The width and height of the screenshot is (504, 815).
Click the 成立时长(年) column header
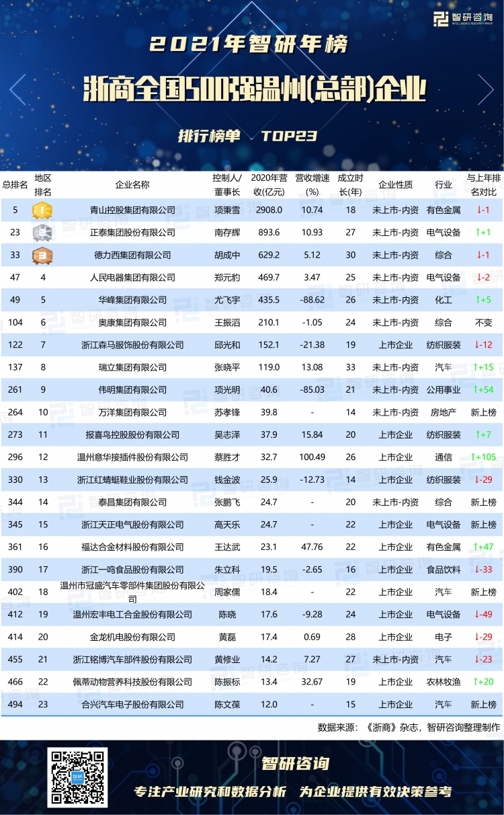pos(350,185)
